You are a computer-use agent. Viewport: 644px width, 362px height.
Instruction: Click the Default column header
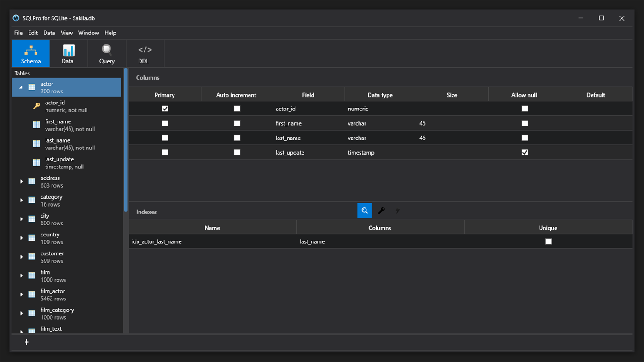596,95
